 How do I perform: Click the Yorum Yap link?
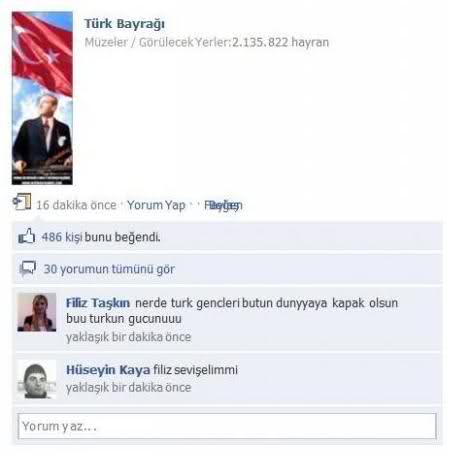tap(156, 205)
